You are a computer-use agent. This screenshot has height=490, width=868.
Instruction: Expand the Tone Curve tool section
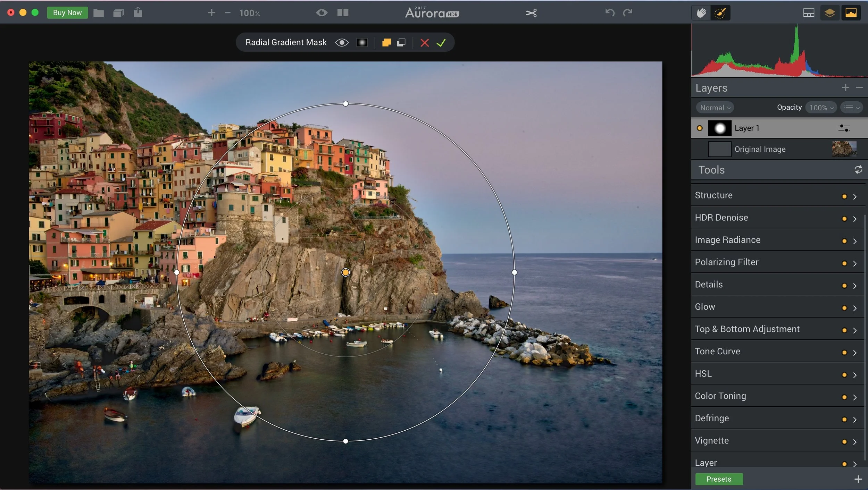(x=855, y=353)
